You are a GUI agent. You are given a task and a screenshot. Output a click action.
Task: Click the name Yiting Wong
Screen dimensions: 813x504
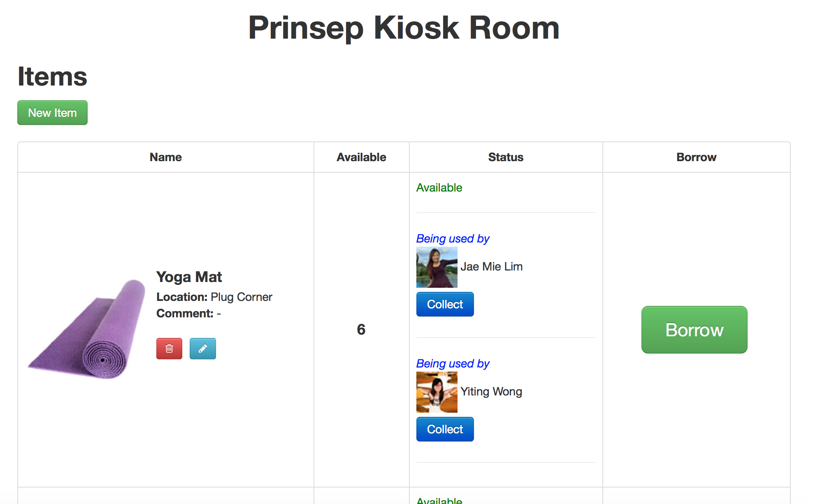point(491,391)
